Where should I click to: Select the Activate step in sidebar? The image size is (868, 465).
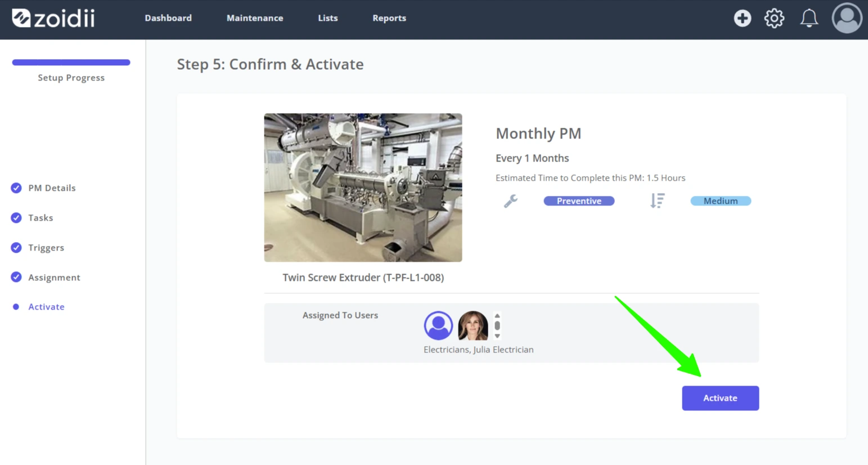(x=46, y=307)
